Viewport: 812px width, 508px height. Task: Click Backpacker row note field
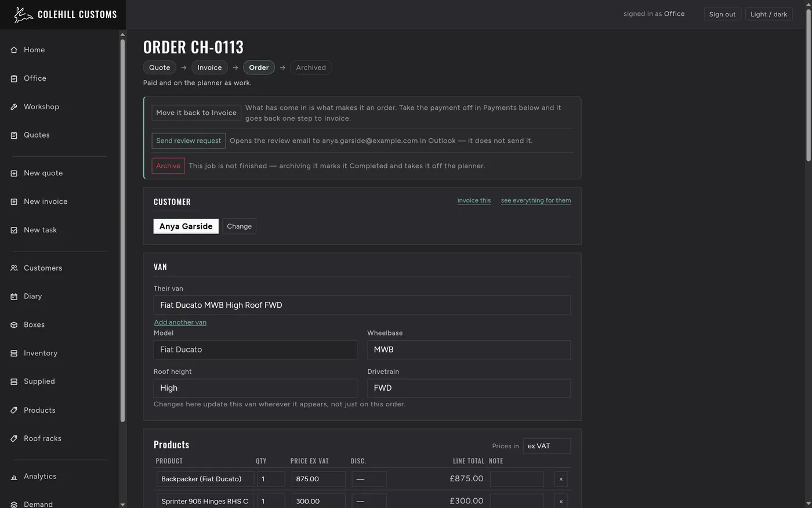coord(517,479)
